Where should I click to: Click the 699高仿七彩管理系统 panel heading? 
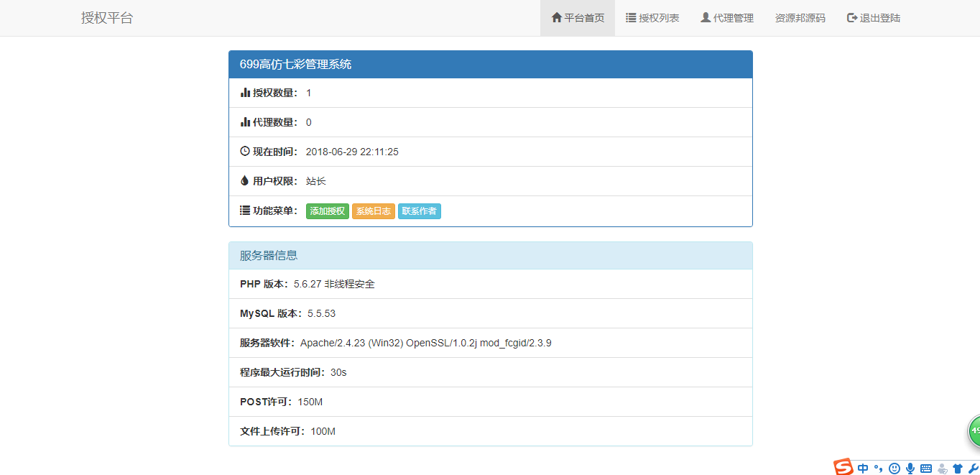pos(491,64)
